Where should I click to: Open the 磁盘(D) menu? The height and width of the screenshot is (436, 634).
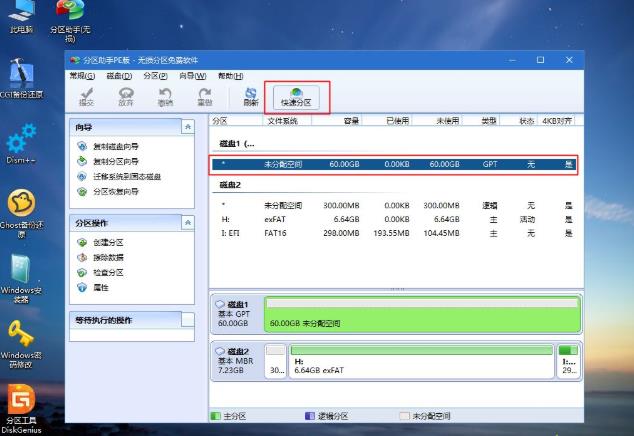click(x=118, y=76)
